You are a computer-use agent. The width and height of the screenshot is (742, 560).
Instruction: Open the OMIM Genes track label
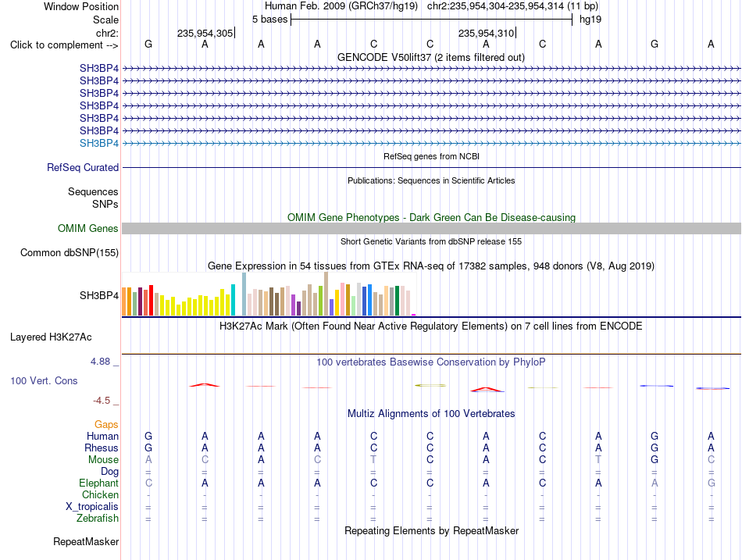(x=88, y=229)
